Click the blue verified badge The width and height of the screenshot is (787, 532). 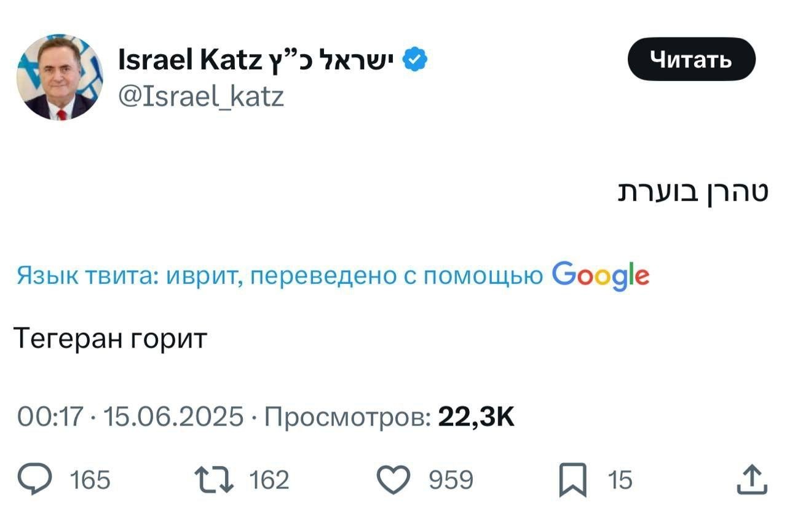click(x=415, y=60)
